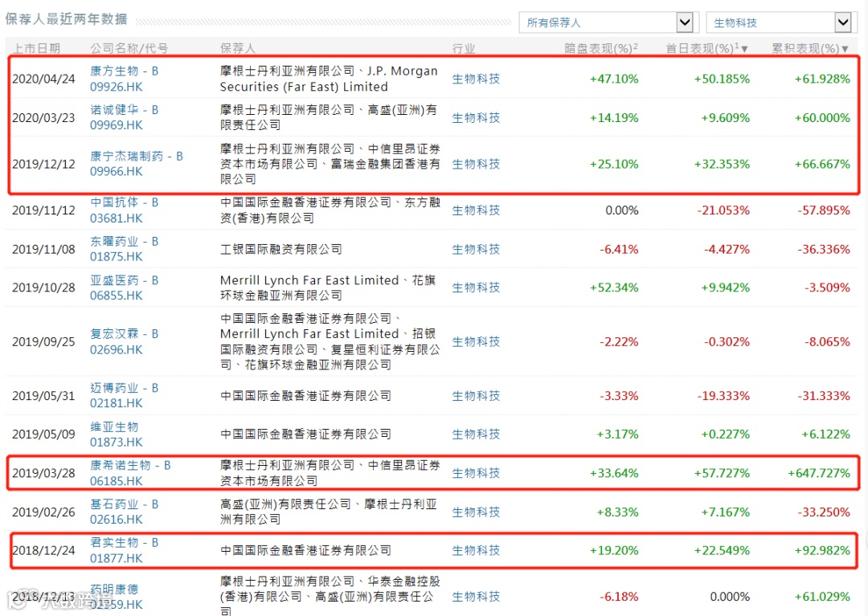Select the grey-market value +52.34%
The width and height of the screenshot is (868, 616).
(614, 288)
